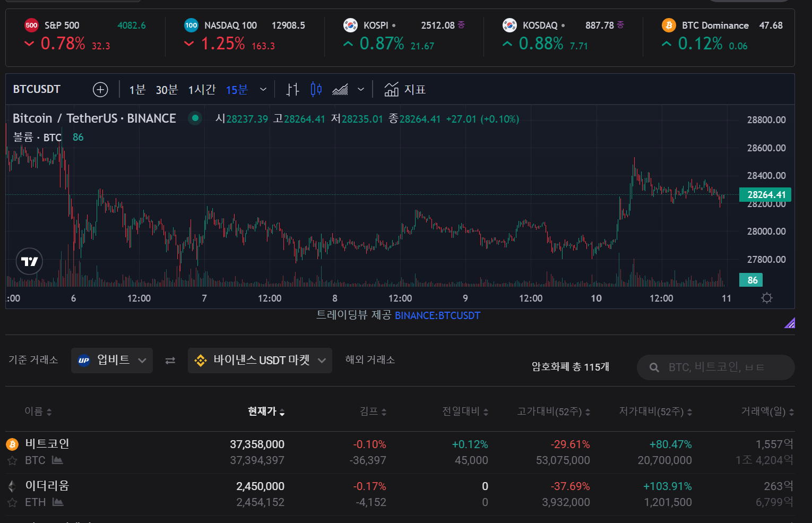The image size is (812, 523).
Task: Open the BINANCE:BTCUSDT TradingView link
Action: tap(437, 315)
